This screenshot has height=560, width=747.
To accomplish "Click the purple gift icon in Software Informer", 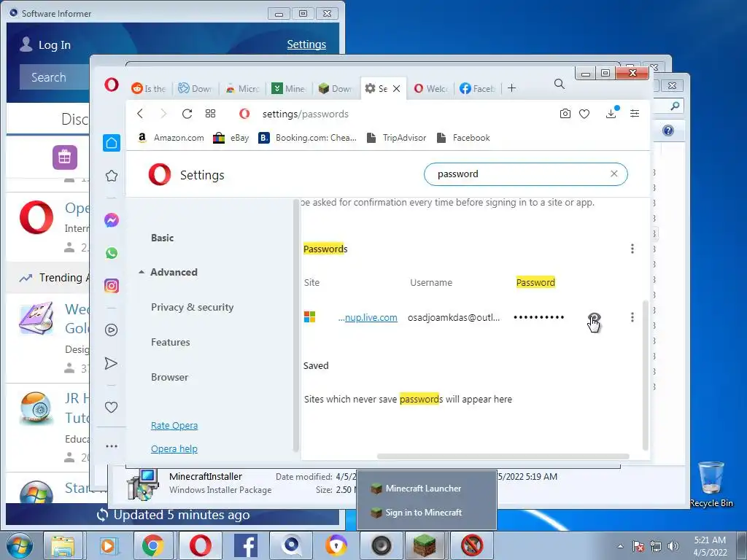I will tap(65, 157).
